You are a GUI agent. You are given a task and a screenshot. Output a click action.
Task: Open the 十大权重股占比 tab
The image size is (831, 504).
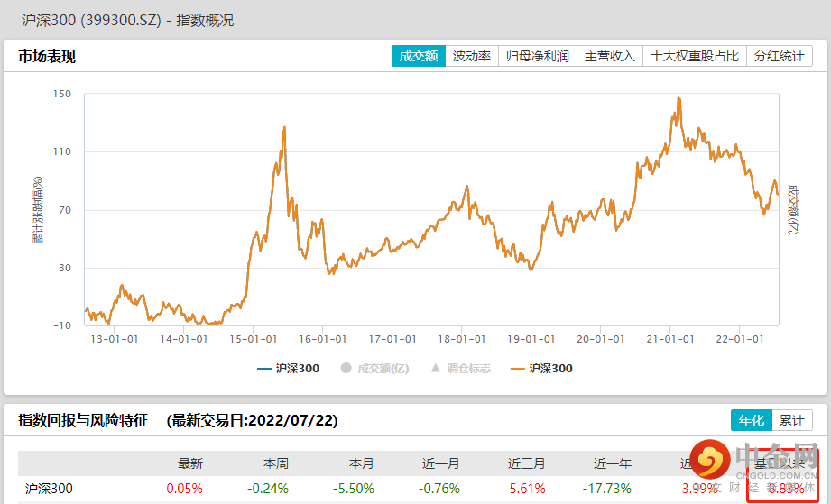click(694, 56)
